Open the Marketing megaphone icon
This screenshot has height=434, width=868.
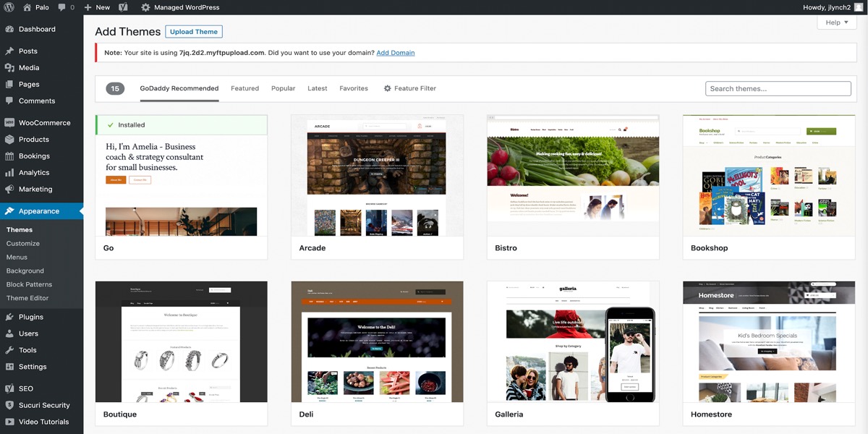[x=9, y=190]
